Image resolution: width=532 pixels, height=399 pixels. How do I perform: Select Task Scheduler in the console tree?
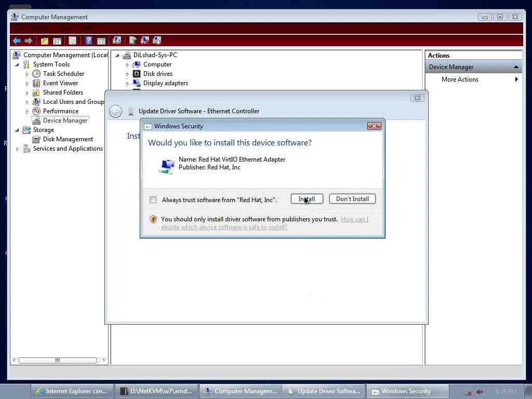(x=63, y=74)
